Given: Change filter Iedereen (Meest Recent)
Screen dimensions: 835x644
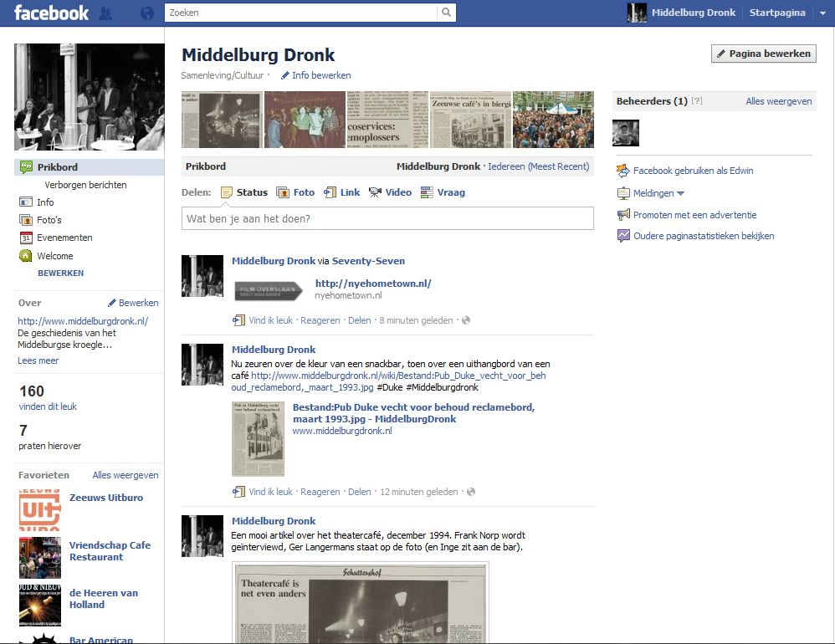Looking at the screenshot, I should [538, 166].
